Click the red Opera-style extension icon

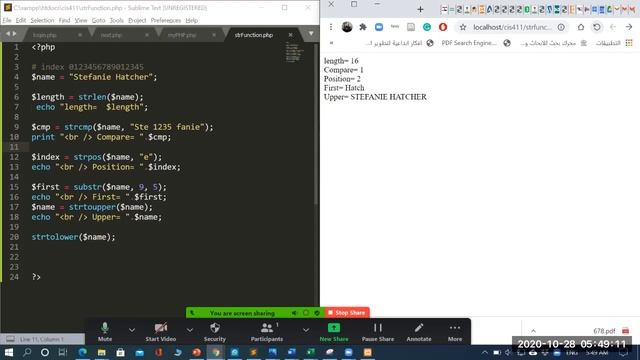tap(443, 27)
